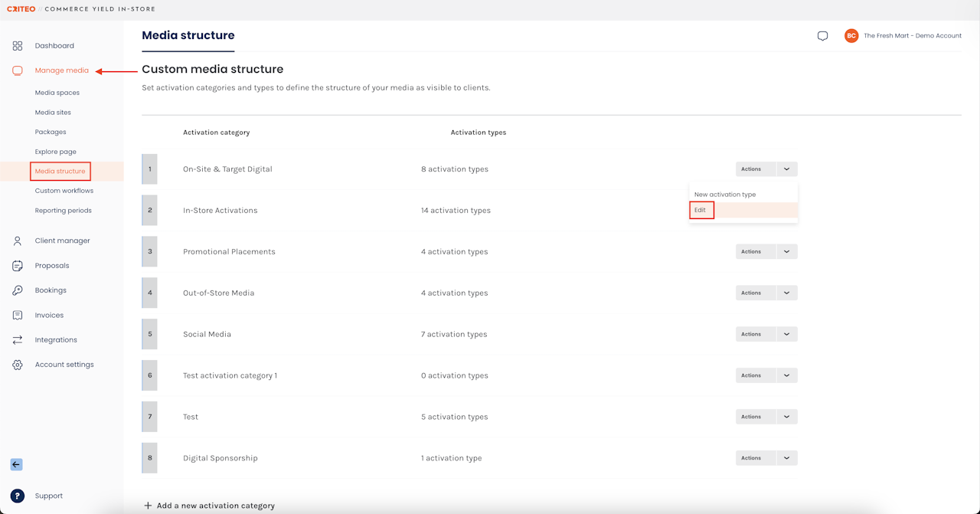Expand Actions dropdown for Social Media
Viewport: 980px width, 514px height.
coord(786,334)
